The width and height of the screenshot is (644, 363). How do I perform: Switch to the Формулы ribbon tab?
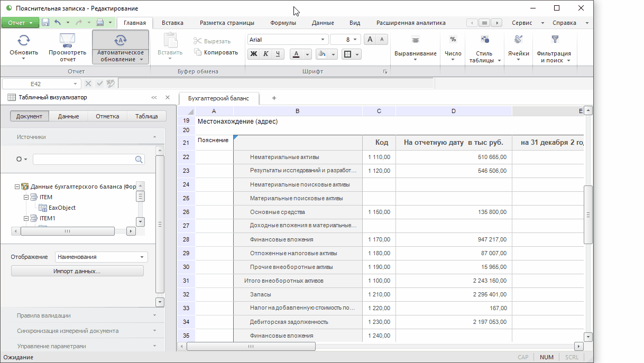[283, 23]
